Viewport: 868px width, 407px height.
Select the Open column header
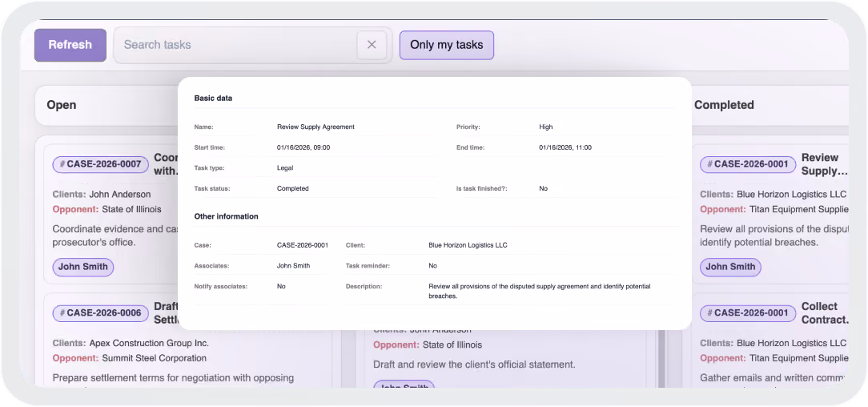point(62,105)
